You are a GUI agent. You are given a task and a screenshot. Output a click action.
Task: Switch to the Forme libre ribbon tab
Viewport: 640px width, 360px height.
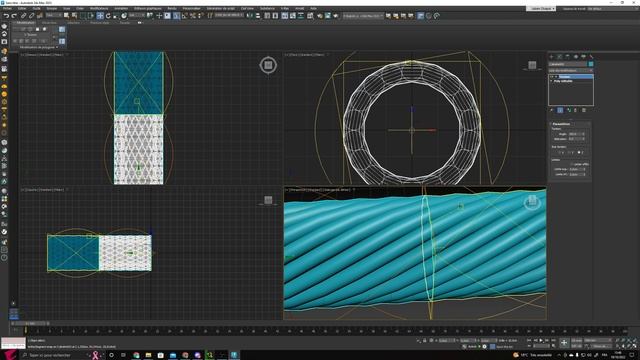49,23
